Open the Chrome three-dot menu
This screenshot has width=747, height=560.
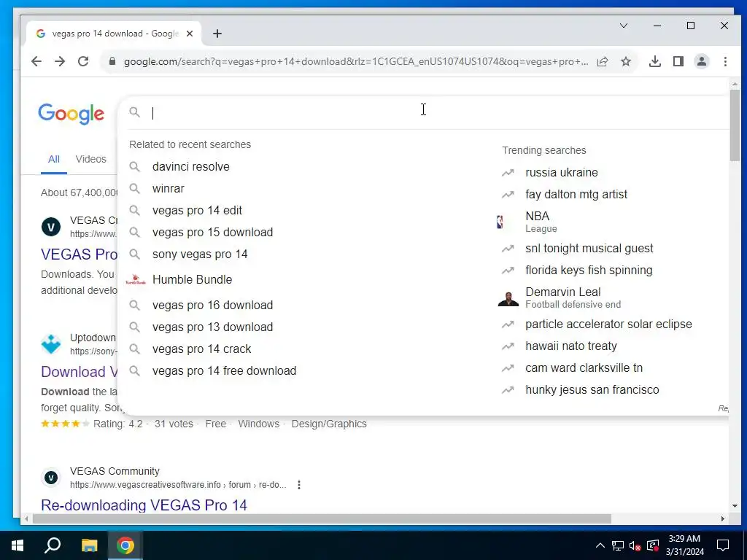[725, 61]
